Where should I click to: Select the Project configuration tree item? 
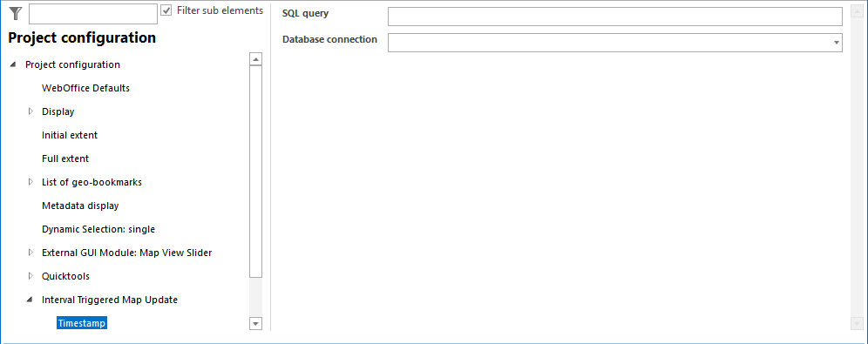click(x=72, y=64)
